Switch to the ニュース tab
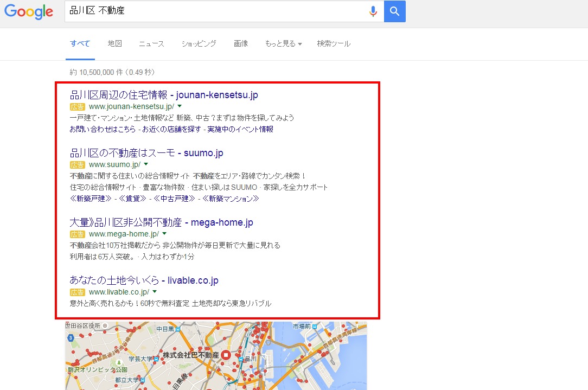This screenshot has width=588, height=390. pyautogui.click(x=151, y=43)
